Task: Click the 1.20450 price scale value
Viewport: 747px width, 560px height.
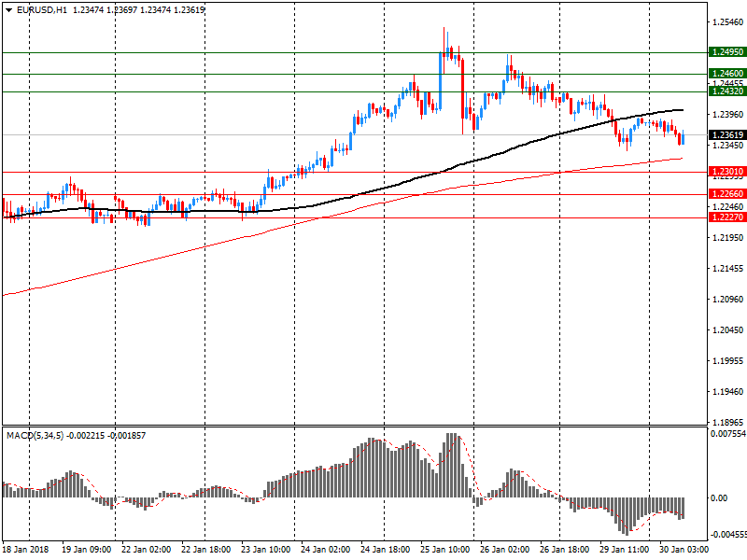Action: click(x=728, y=330)
